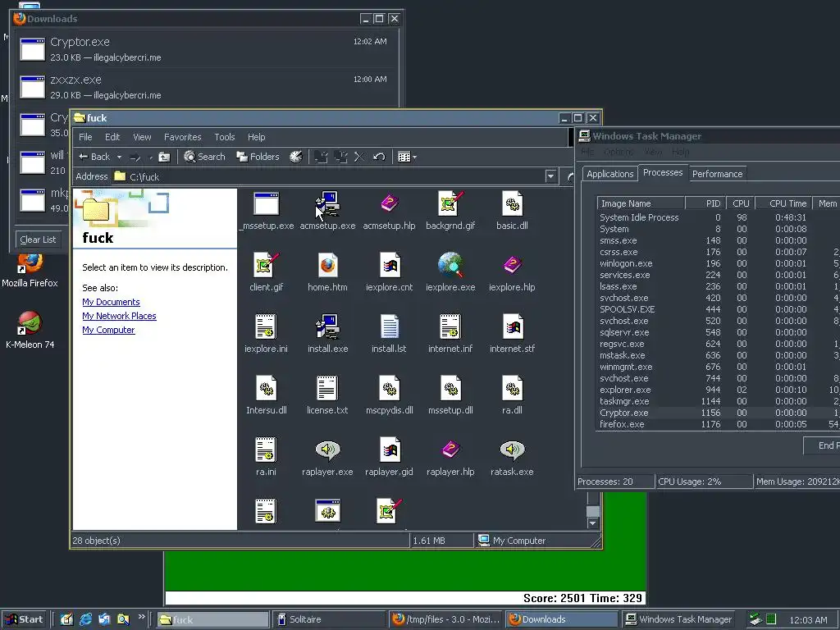
Task: Sort processes by Image Name column
Action: pyautogui.click(x=641, y=203)
